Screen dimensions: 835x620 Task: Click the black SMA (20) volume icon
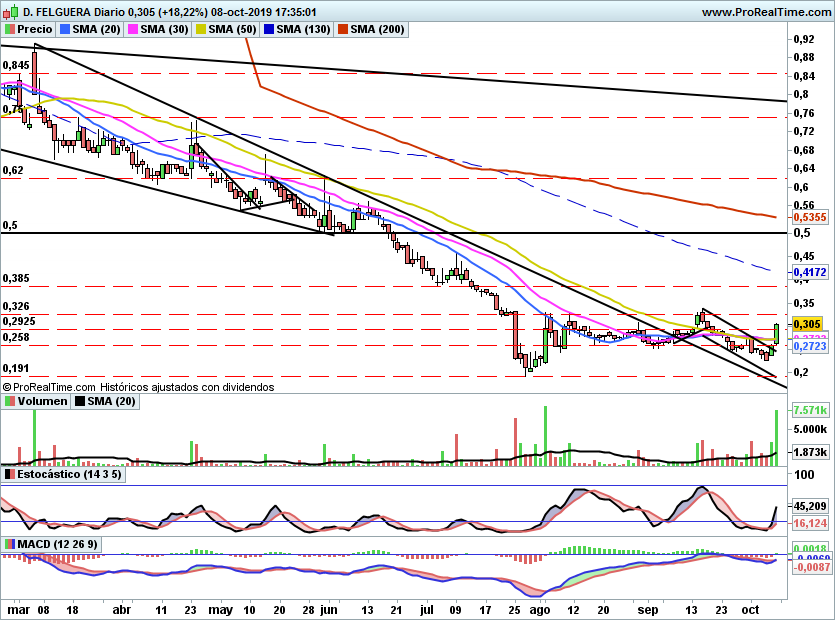click(81, 402)
